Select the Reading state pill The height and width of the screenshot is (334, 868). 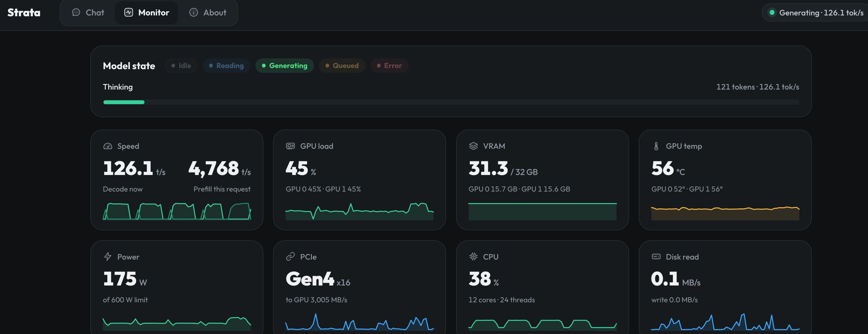pyautogui.click(x=226, y=66)
